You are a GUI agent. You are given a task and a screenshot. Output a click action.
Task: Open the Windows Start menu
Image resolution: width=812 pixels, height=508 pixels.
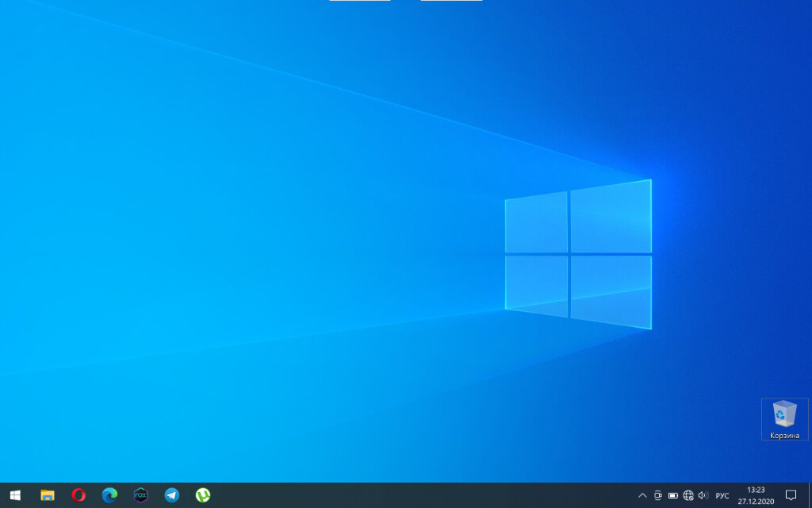coord(16,495)
